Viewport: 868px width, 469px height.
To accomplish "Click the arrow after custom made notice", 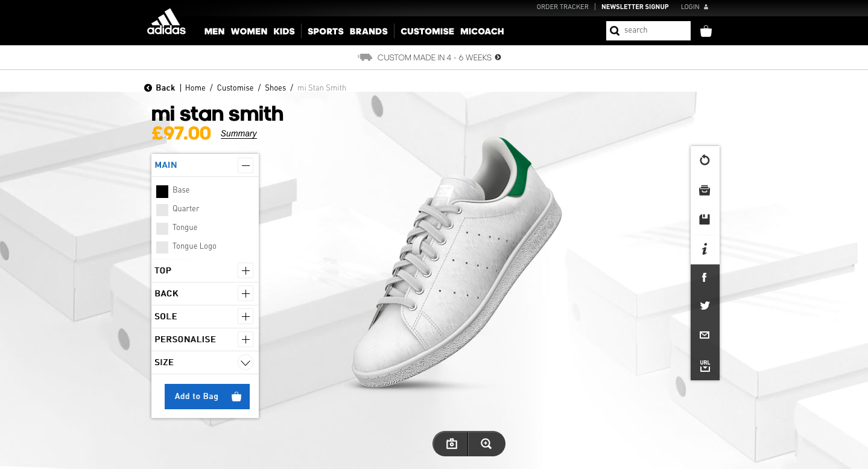I will pos(498,57).
